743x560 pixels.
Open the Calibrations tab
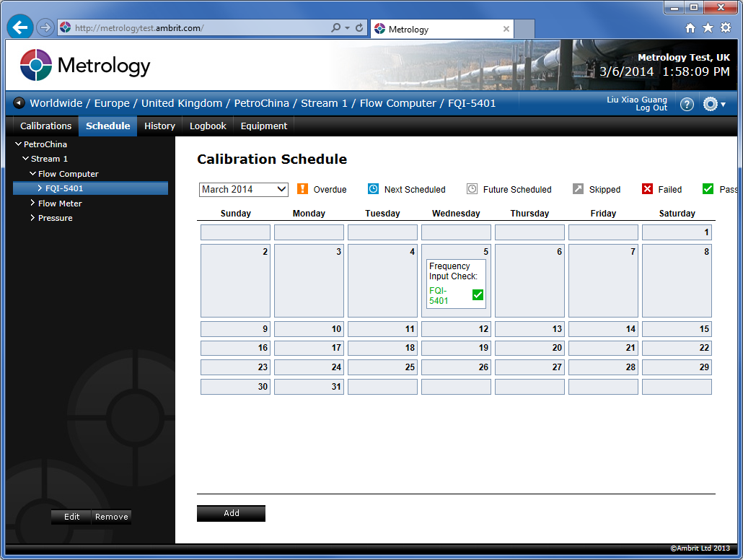coord(45,126)
